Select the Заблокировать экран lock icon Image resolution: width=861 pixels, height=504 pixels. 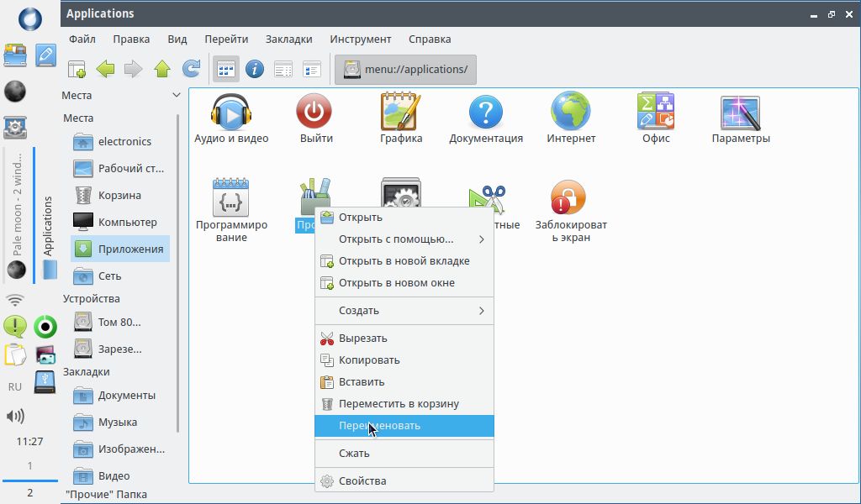pos(568,198)
